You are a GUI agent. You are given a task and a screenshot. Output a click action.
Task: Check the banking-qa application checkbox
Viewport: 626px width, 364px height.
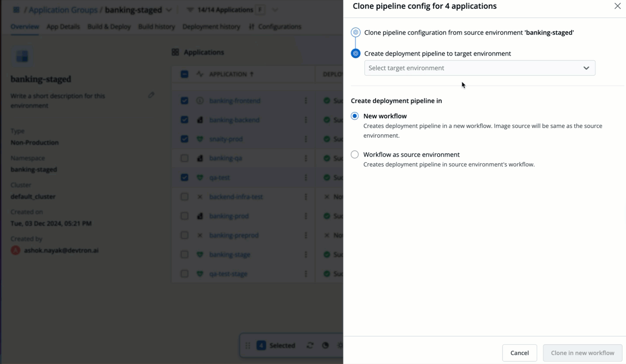pos(184,158)
